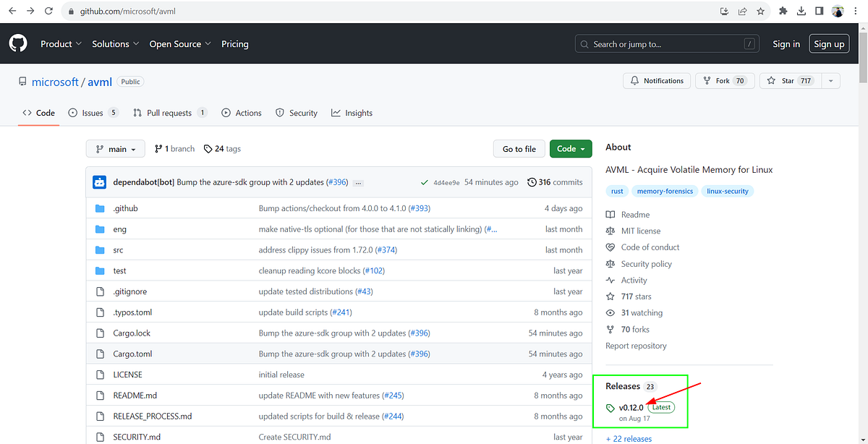This screenshot has width=868, height=444.
Task: Click the Activity pulse icon
Action: tap(610, 280)
